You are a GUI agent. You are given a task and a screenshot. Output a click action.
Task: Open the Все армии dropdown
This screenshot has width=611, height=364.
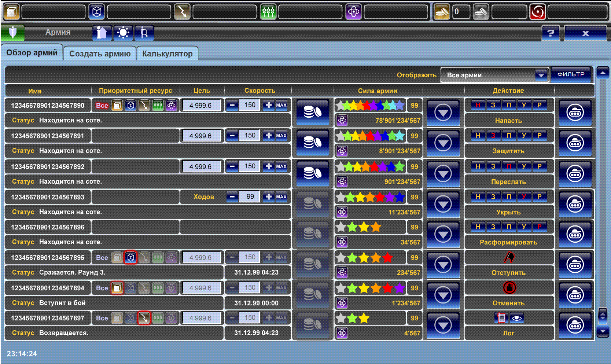tap(494, 75)
